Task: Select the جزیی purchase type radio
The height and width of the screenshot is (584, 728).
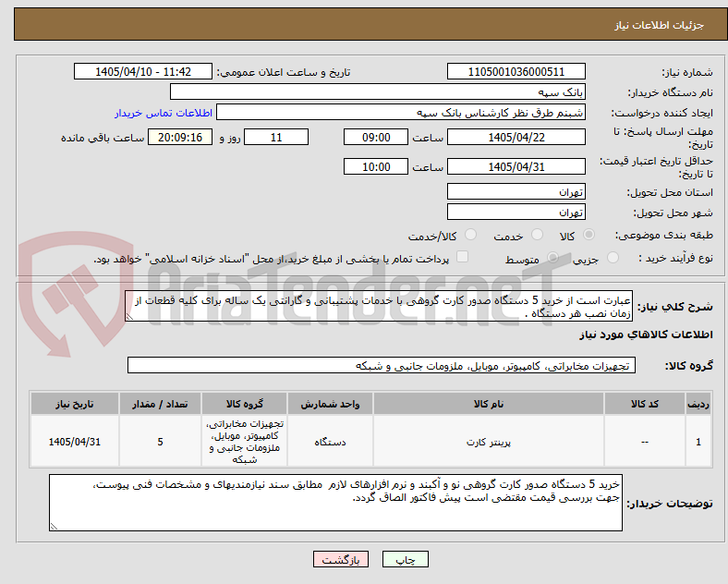Action: point(613,258)
